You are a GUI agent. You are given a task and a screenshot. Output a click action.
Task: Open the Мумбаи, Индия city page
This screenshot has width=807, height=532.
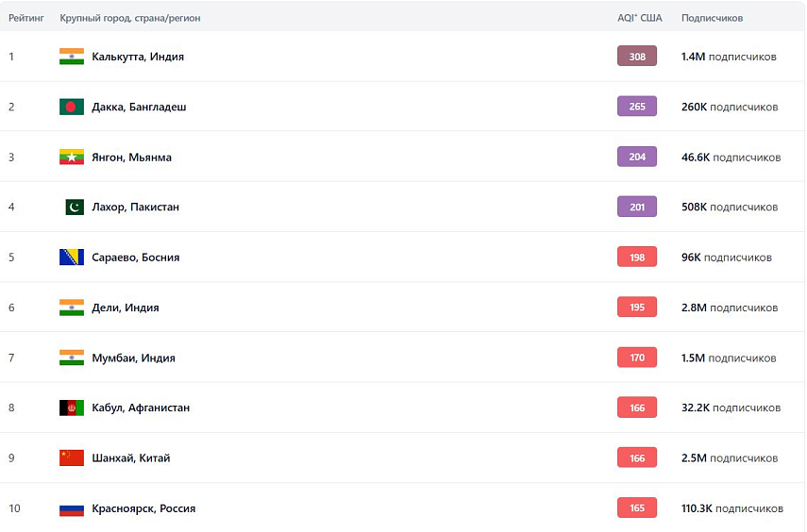point(133,357)
